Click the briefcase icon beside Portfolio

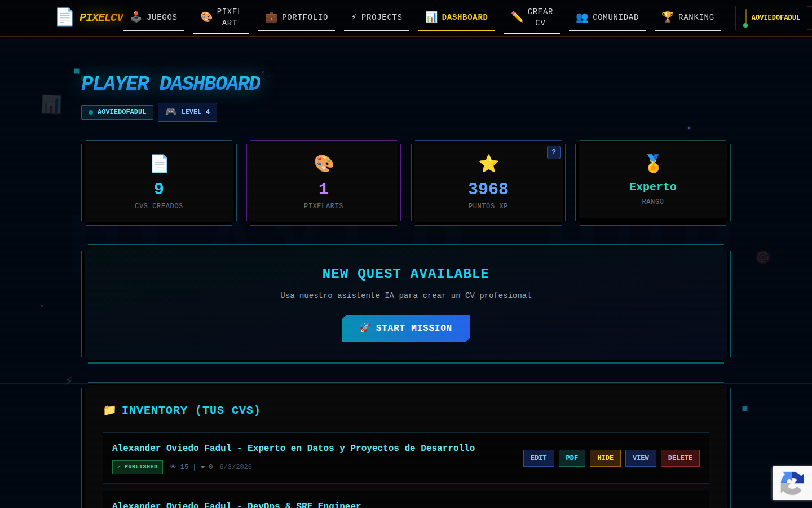(271, 17)
